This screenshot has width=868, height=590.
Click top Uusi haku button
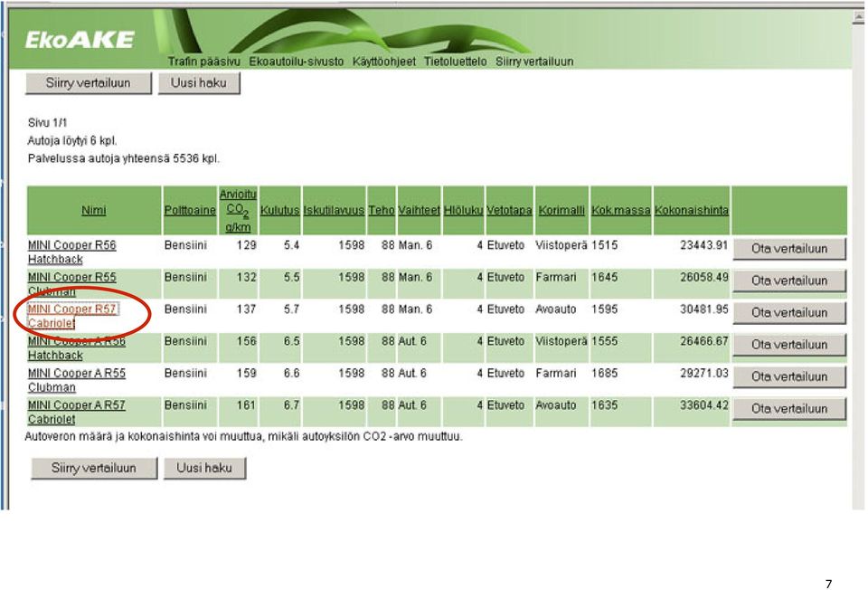(199, 83)
